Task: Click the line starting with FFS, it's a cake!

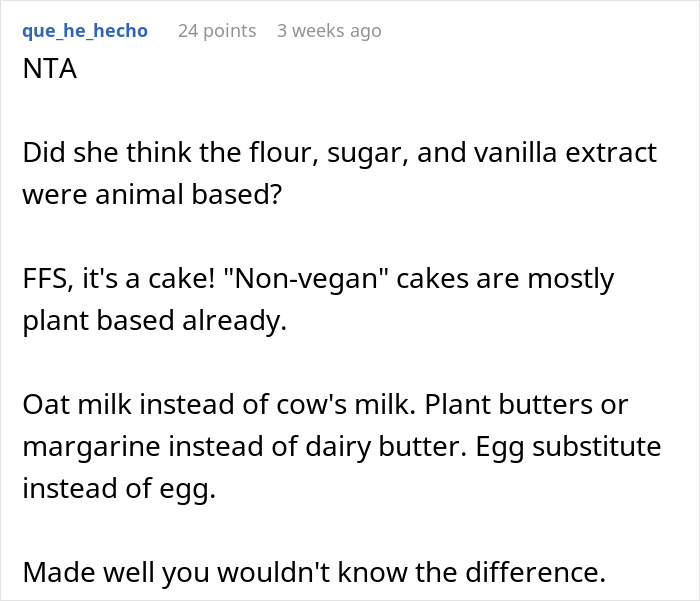Action: (x=318, y=279)
